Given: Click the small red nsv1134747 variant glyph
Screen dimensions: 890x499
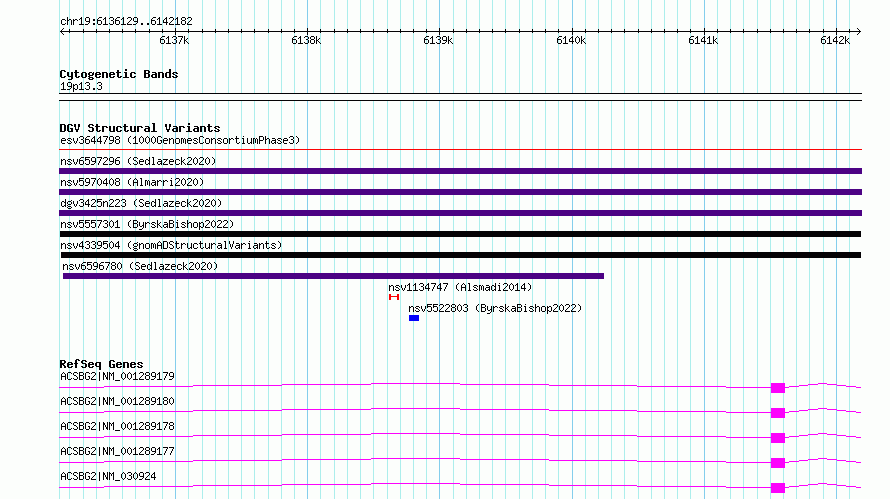Looking at the screenshot, I should [394, 297].
